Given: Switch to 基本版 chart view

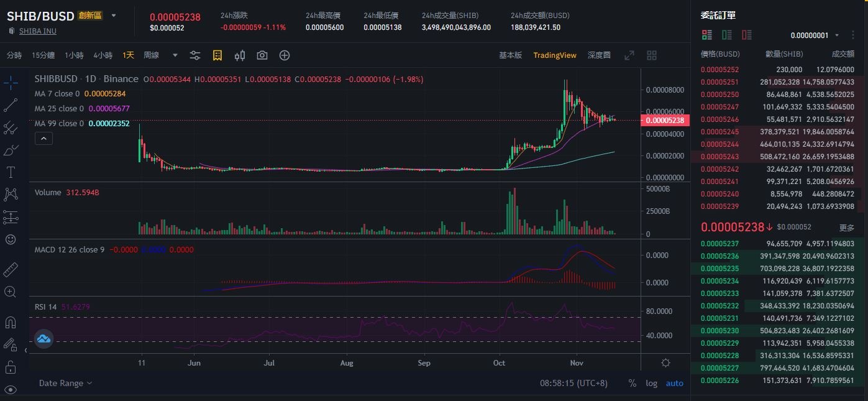Looking at the screenshot, I should pos(510,55).
